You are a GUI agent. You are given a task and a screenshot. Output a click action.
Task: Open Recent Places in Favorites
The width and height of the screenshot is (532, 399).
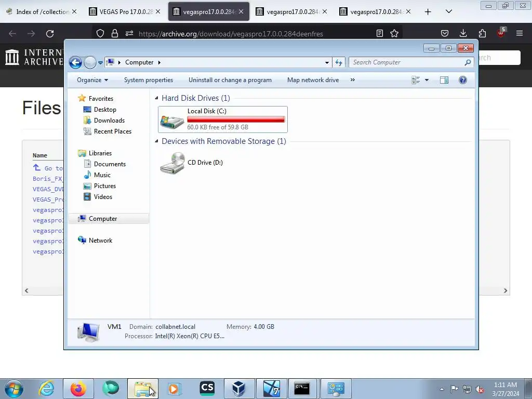[112, 131]
